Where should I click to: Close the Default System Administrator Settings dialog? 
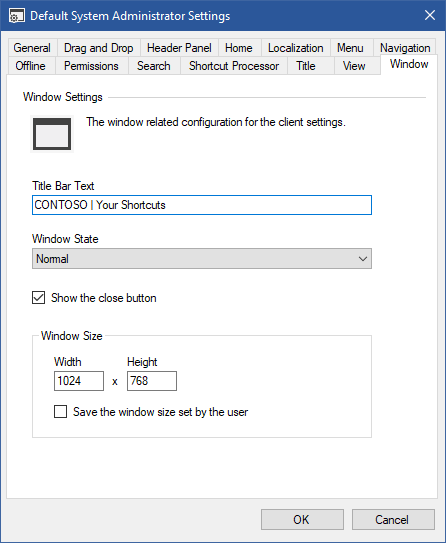point(430,15)
